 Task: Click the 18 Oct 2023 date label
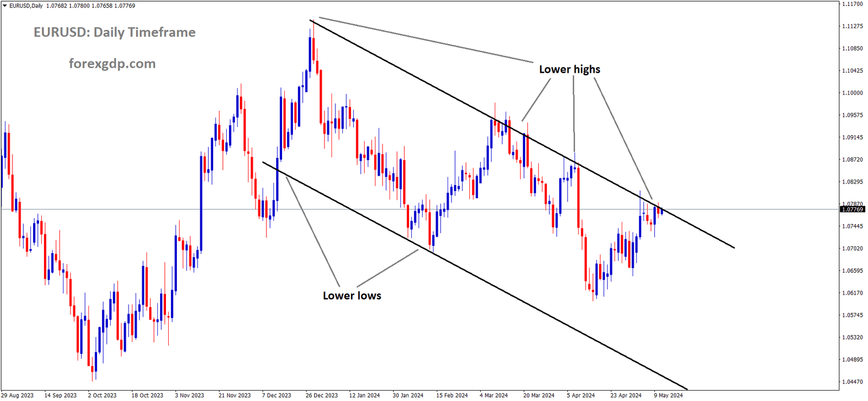coord(148,396)
